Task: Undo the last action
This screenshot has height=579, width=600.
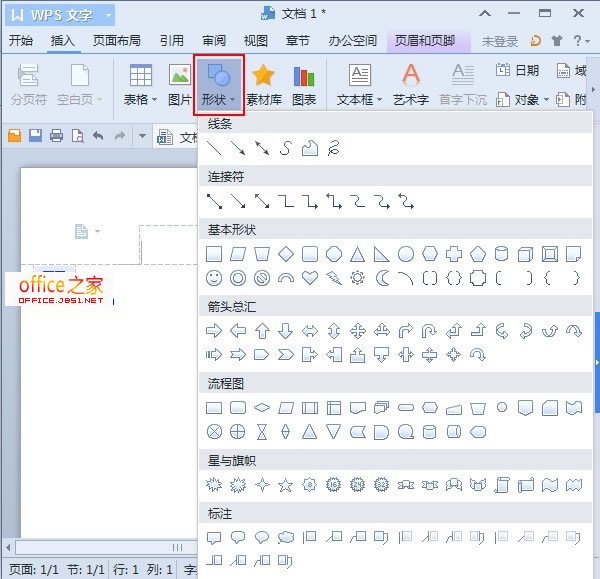Action: pyautogui.click(x=98, y=135)
